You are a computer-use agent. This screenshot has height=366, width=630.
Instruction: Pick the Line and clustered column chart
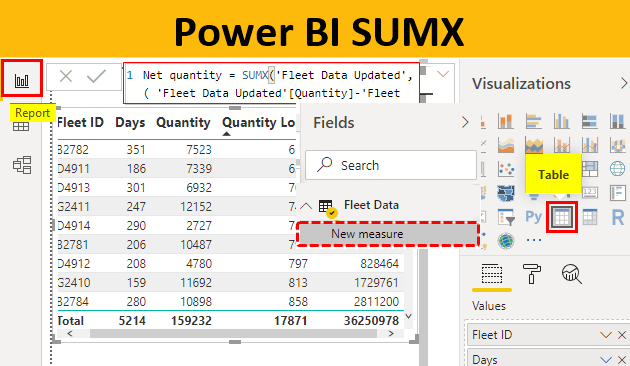[589, 145]
